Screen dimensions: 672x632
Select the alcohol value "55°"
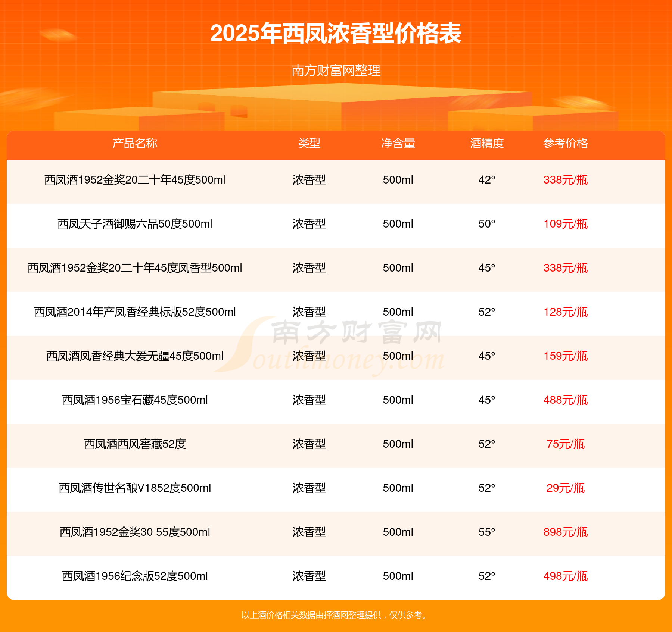pyautogui.click(x=487, y=532)
